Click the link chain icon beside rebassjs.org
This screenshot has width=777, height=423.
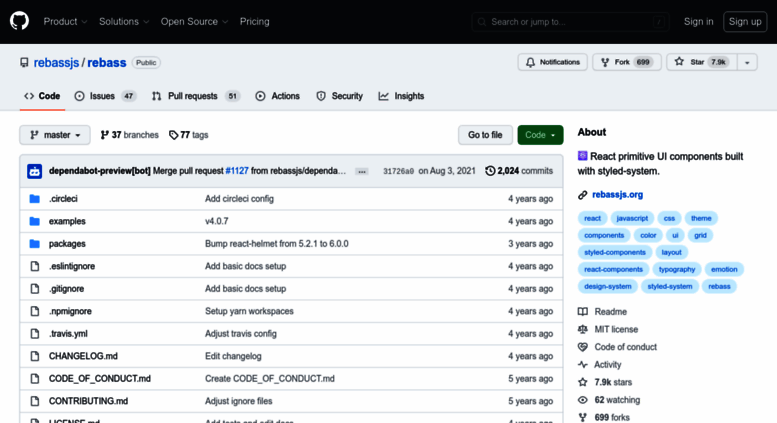[583, 195]
